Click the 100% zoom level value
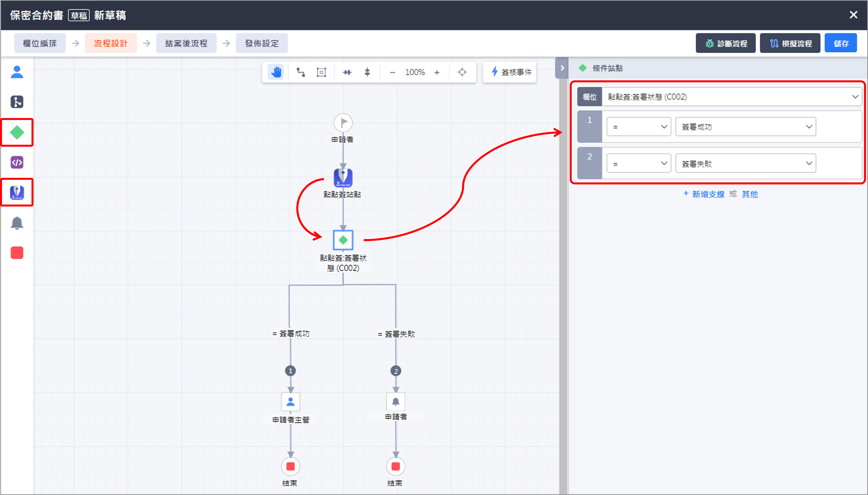 pos(415,72)
